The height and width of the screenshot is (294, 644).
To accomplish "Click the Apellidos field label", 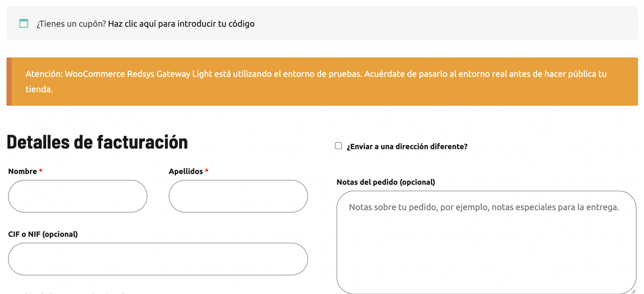I will [186, 171].
